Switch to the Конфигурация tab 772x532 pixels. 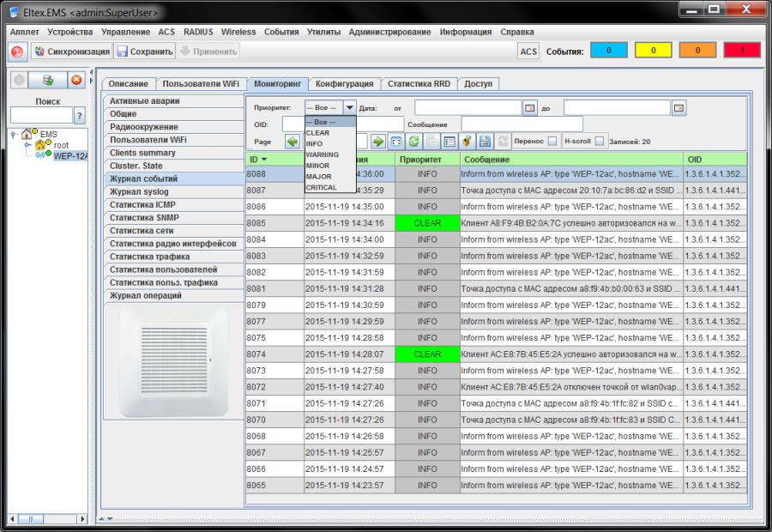345,84
